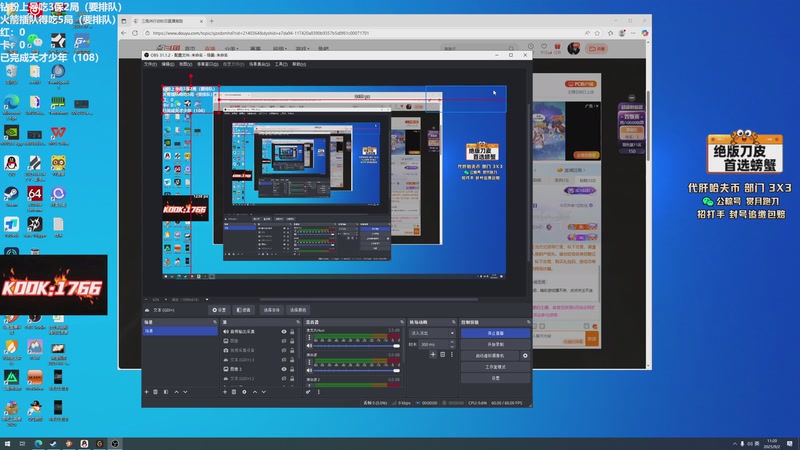This screenshot has width=800, height=450.
Task: Toggle visibility of 图像 source row
Action: 284,341
